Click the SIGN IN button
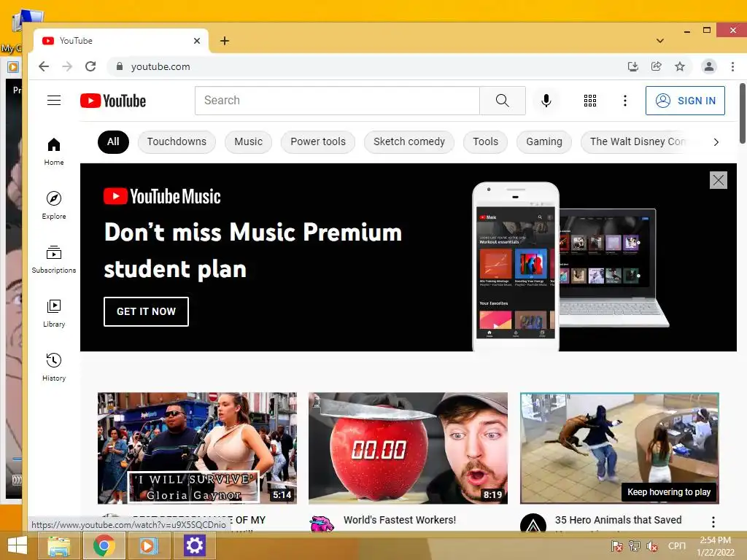The height and width of the screenshot is (560, 747). 685,101
